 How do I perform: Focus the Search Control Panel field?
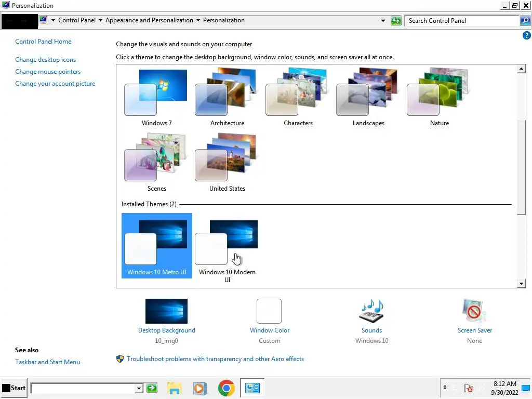[462, 20]
